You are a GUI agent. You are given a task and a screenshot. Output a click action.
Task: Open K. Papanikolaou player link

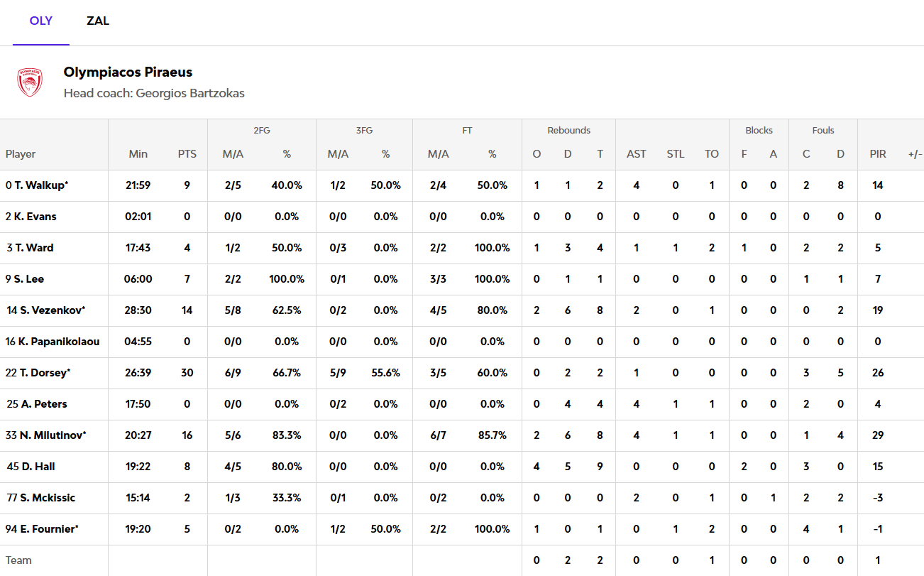(x=55, y=342)
